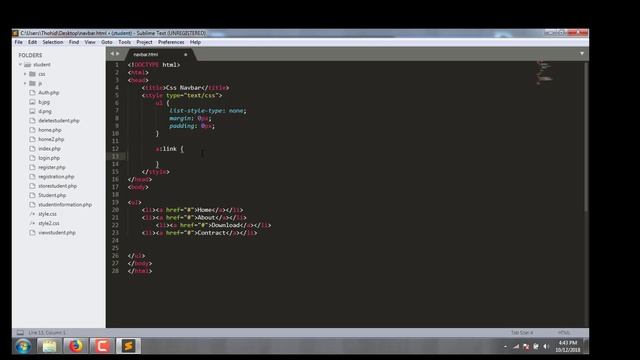Open style.css from sidebar
The width and height of the screenshot is (640, 360).
47,214
